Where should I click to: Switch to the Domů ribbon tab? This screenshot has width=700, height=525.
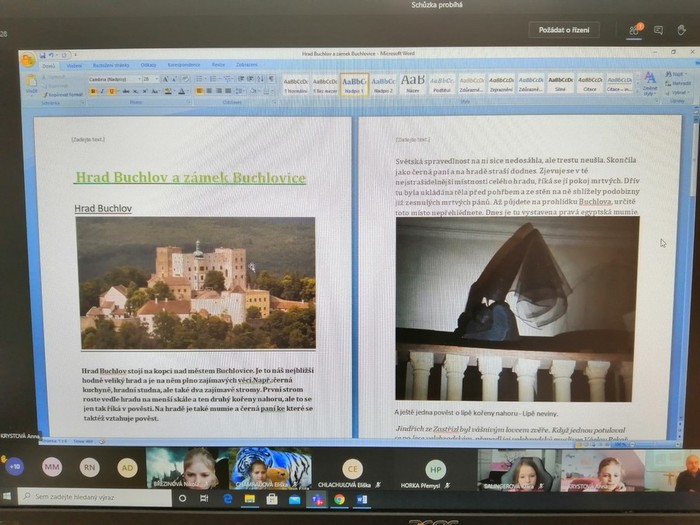[x=48, y=66]
